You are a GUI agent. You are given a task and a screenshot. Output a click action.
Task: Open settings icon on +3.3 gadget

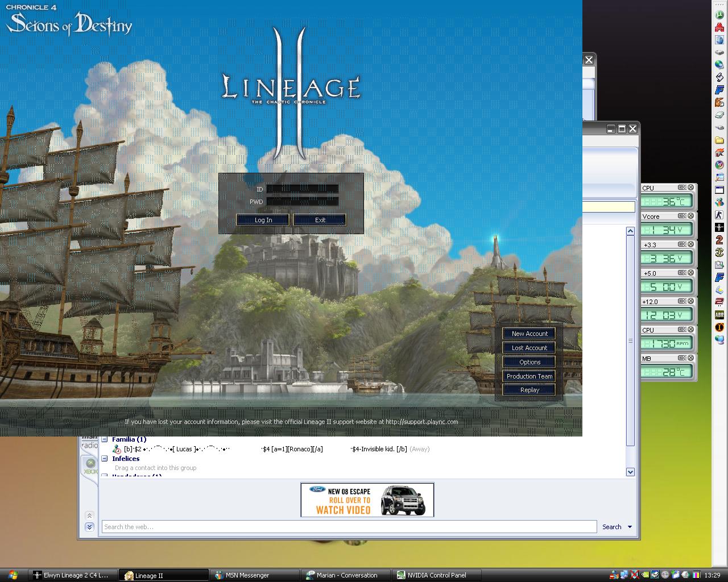click(x=682, y=244)
